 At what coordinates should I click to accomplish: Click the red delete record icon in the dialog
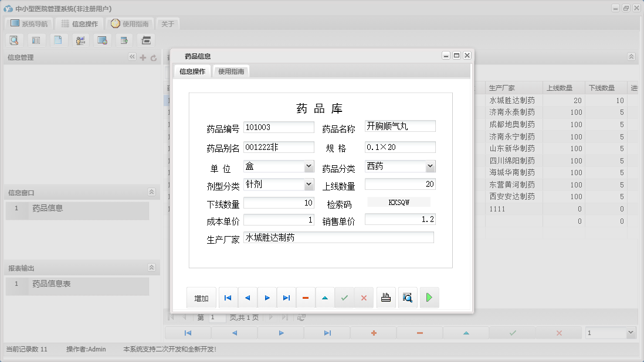[305, 298]
